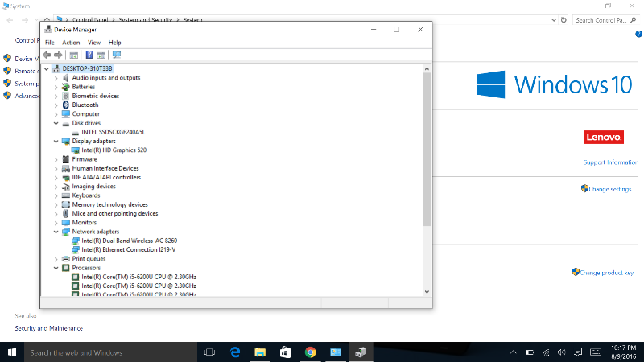This screenshot has height=362, width=644.
Task: Collapse the Processors node
Action: pos(56,268)
